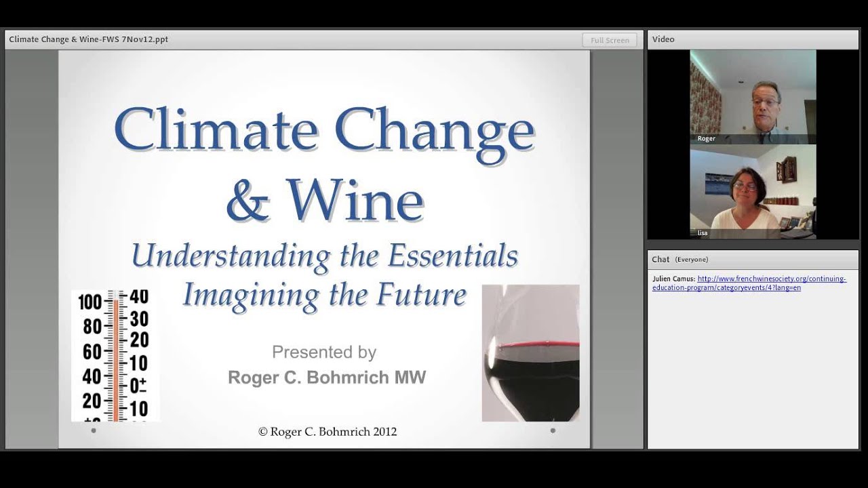
Task: Click the 2012 copyright notice
Action: [x=327, y=432]
